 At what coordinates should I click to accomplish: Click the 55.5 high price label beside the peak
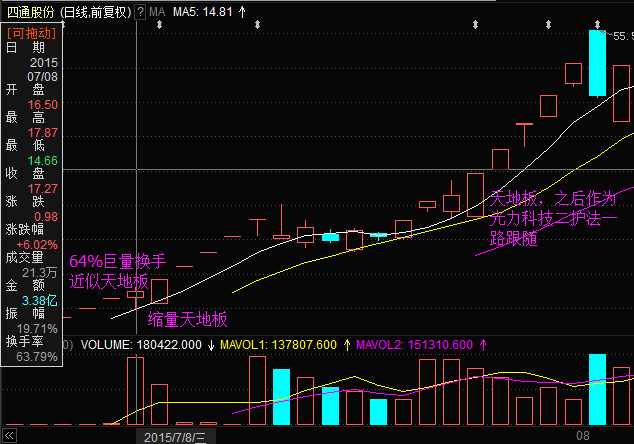coord(623,36)
